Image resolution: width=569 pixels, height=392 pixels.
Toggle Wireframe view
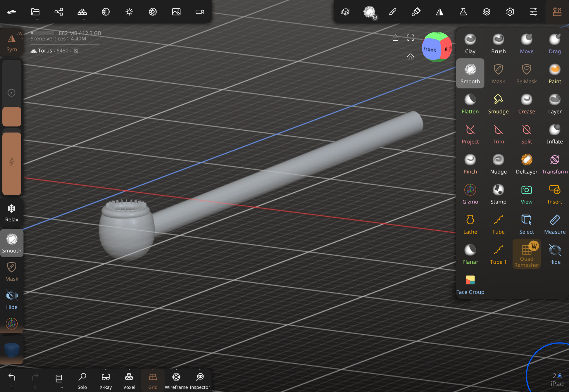[x=176, y=380]
